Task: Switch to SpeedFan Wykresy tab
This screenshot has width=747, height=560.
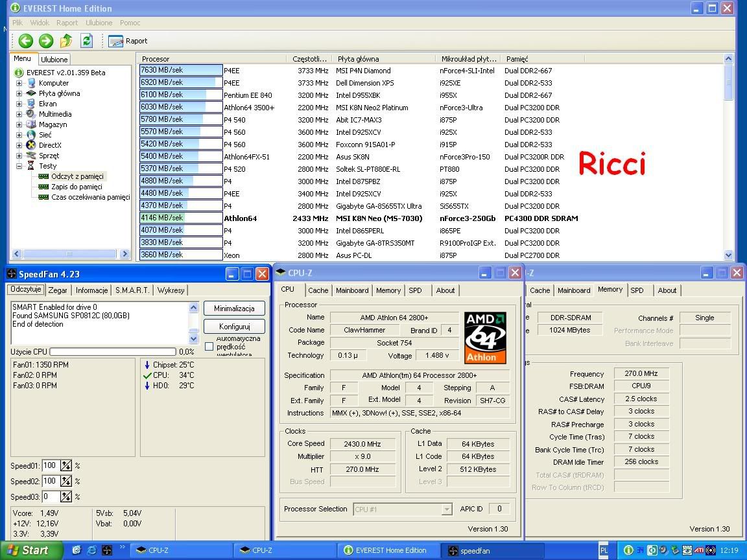Action: [x=171, y=290]
